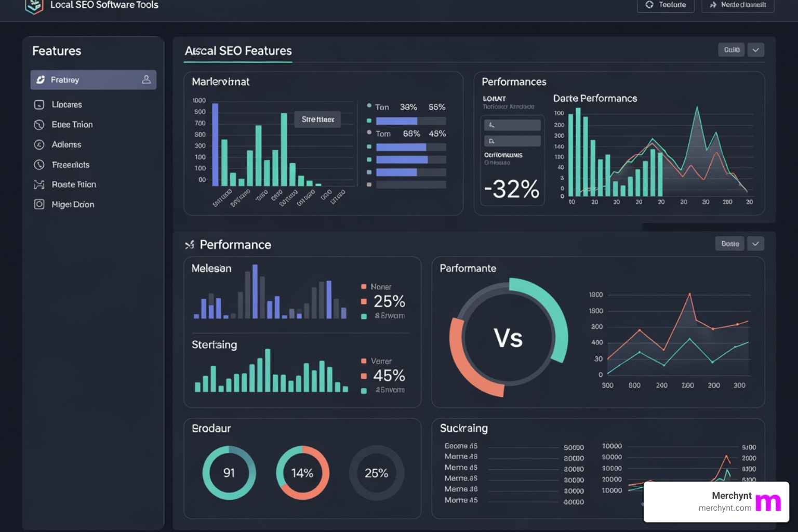
Task: Select the Teelarte button in the top bar
Action: 666,5
